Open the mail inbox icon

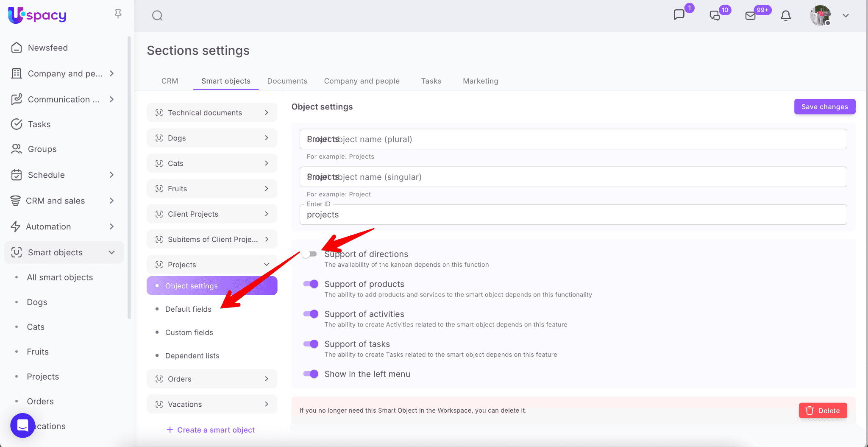pyautogui.click(x=750, y=16)
